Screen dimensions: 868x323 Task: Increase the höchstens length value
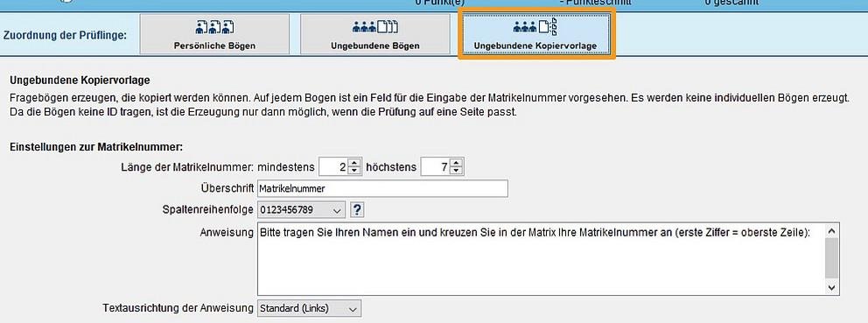pyautogui.click(x=456, y=163)
